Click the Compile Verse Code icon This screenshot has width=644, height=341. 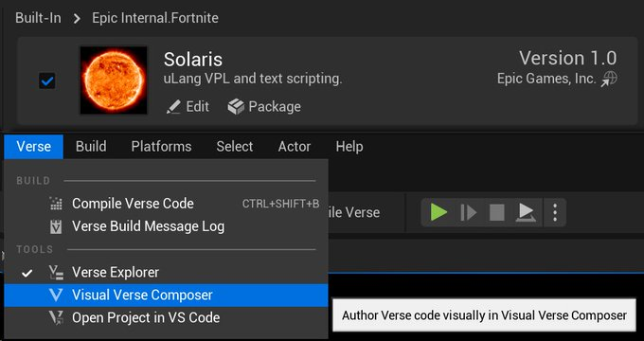[56, 204]
